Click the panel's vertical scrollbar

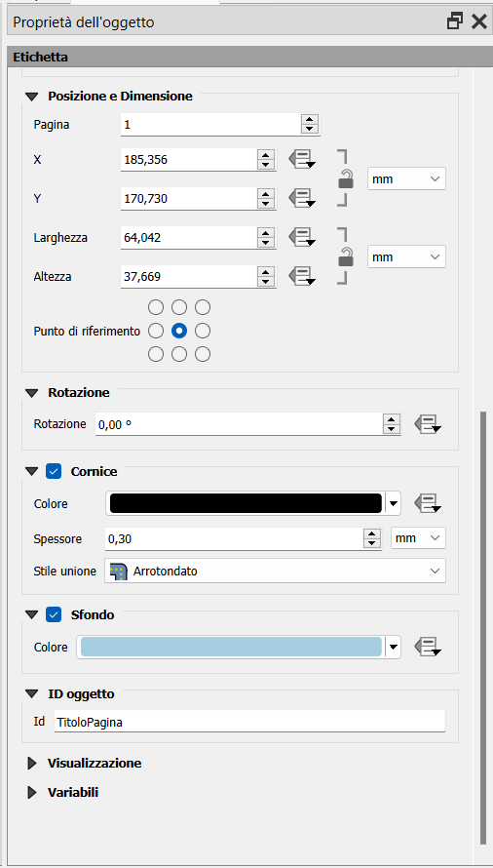[484, 628]
